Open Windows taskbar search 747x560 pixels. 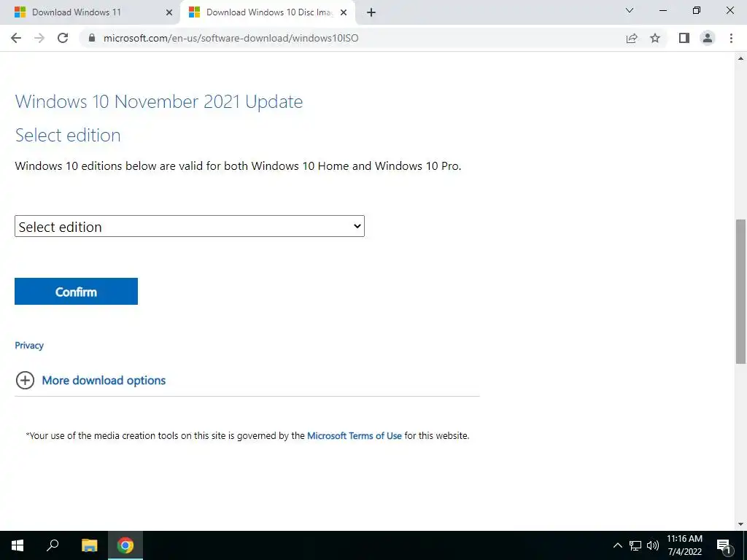pos(53,545)
